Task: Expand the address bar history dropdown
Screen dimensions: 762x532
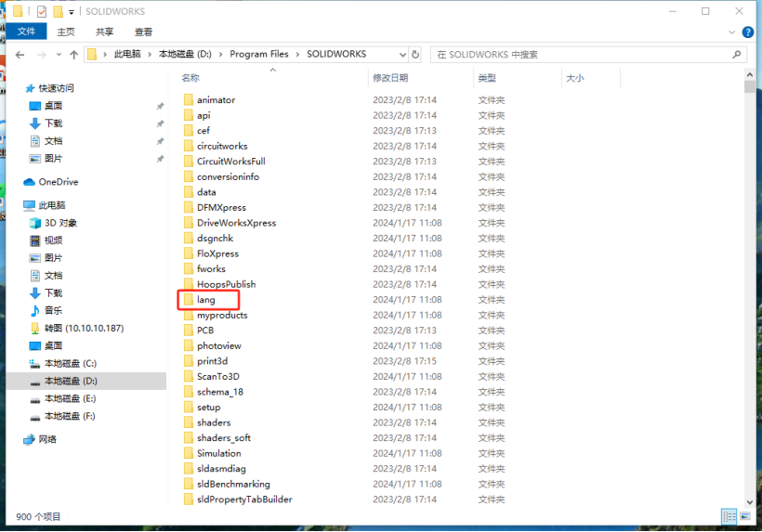Action: (x=402, y=55)
